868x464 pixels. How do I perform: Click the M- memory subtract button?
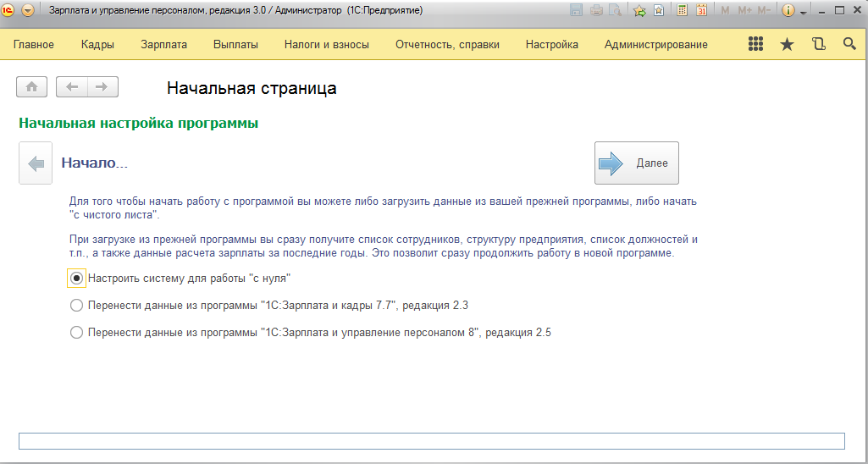[764, 10]
